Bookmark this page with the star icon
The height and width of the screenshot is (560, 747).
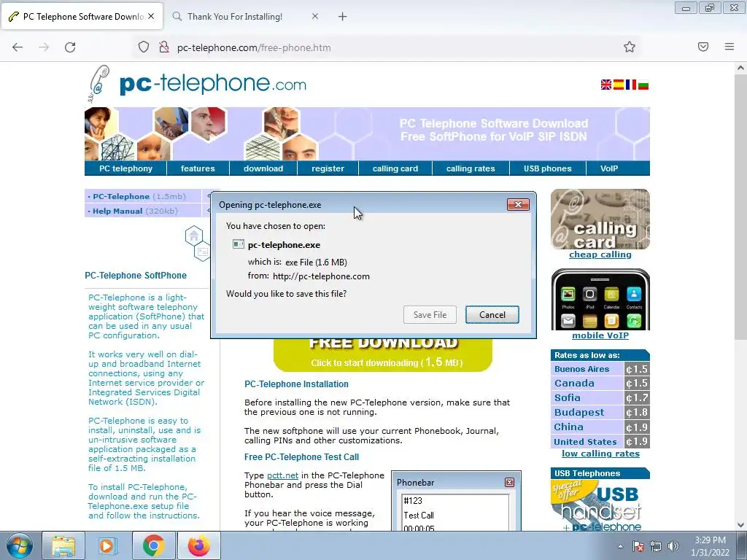point(630,47)
